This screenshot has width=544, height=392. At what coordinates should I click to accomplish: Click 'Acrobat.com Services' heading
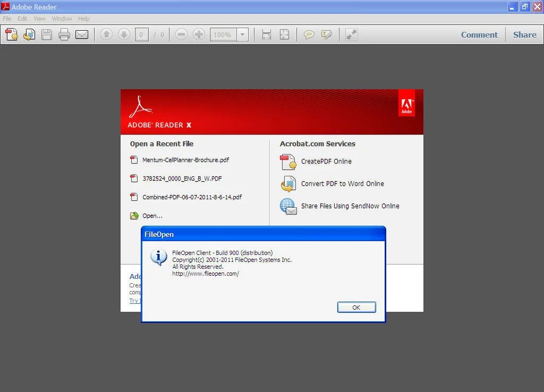coord(318,143)
